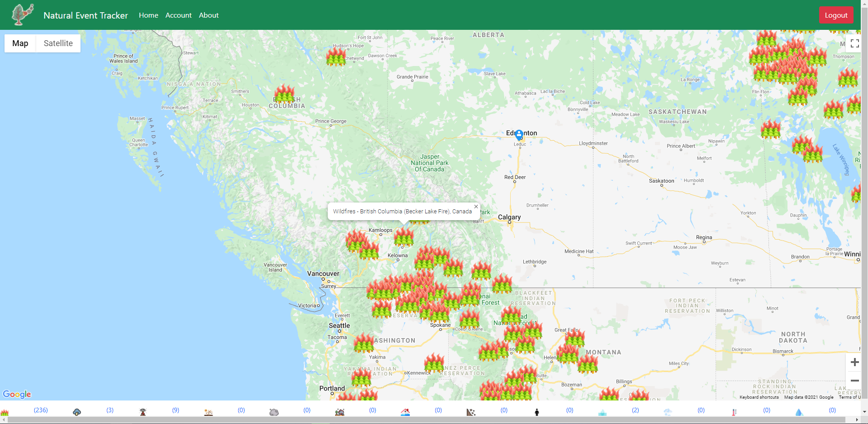Screen dimensions: 868x424
Task: Click the blue location pin at Edmonton
Action: tap(519, 134)
